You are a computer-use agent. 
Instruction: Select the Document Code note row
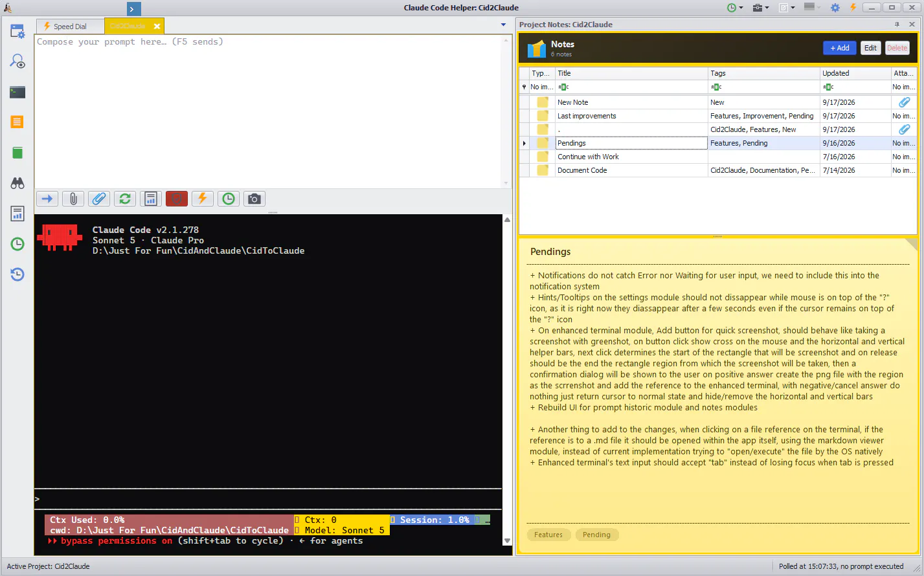(x=718, y=170)
